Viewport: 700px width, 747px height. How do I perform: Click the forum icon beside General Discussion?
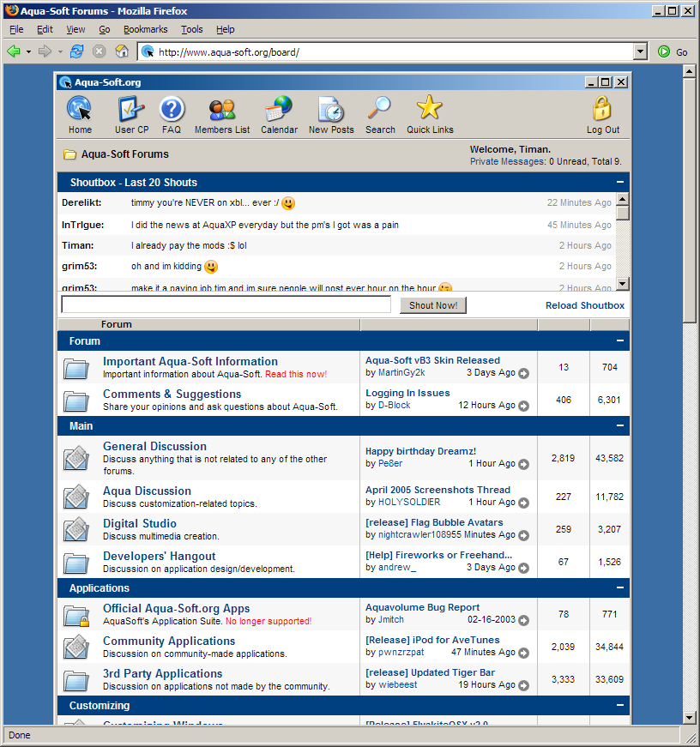tap(76, 458)
